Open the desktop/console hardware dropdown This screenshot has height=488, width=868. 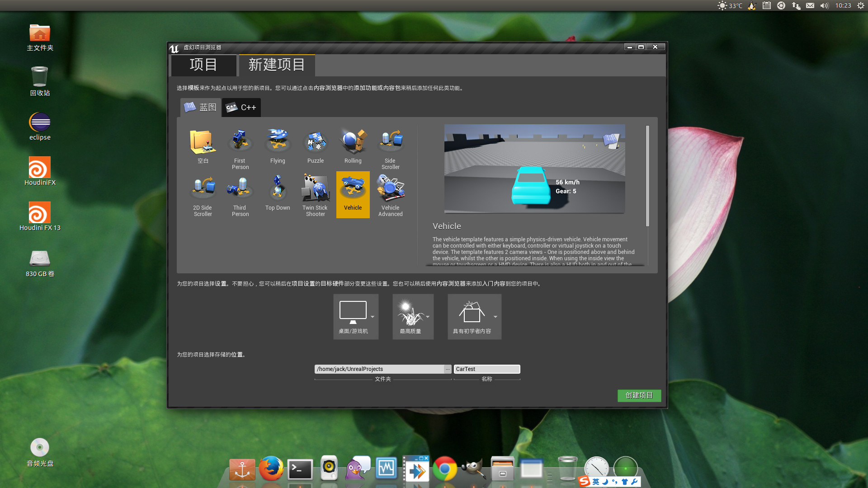tap(373, 317)
